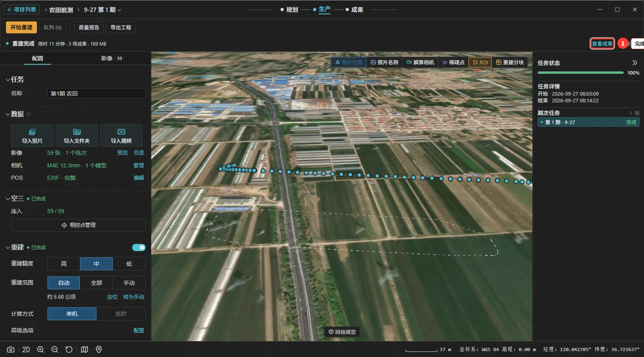This screenshot has height=357, width=644.
Task: Switch to the 影像 tab
Action: [x=112, y=58]
